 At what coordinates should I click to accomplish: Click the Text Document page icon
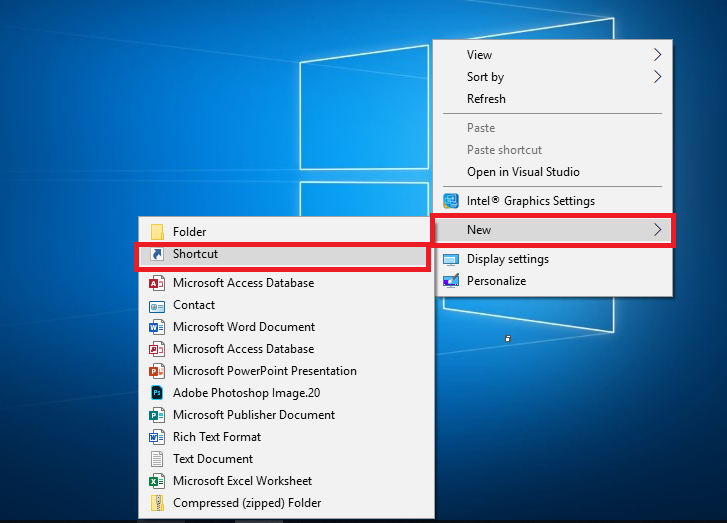(x=157, y=459)
